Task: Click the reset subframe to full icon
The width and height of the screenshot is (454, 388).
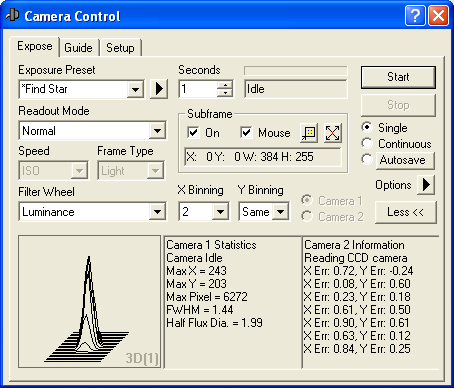Action: click(332, 133)
